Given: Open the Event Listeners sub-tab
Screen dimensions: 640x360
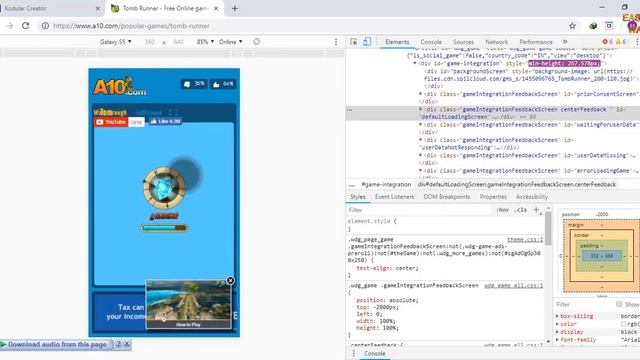Looking at the screenshot, I should pyautogui.click(x=394, y=197).
